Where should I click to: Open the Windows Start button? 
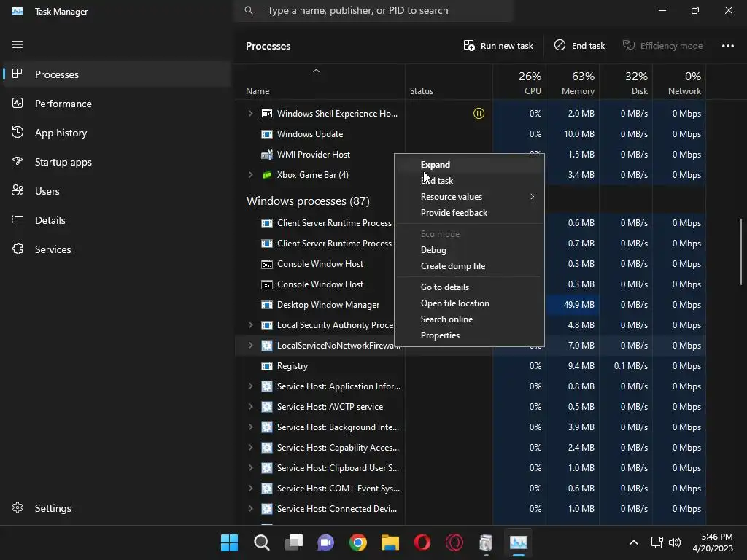[x=229, y=542]
